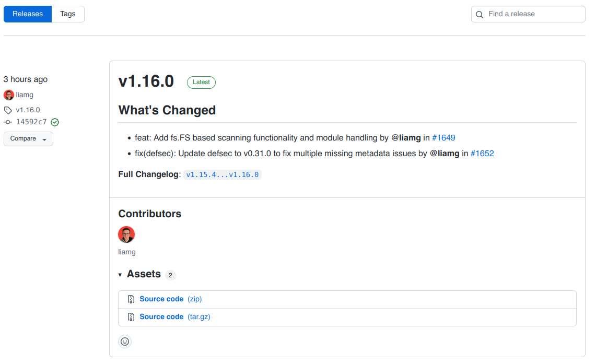This screenshot has width=596, height=364.
Task: Download Source code (zip)
Action: (161, 299)
